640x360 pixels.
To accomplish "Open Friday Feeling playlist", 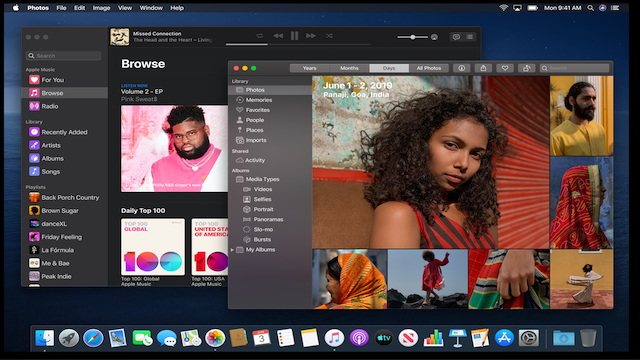I will (x=64, y=237).
